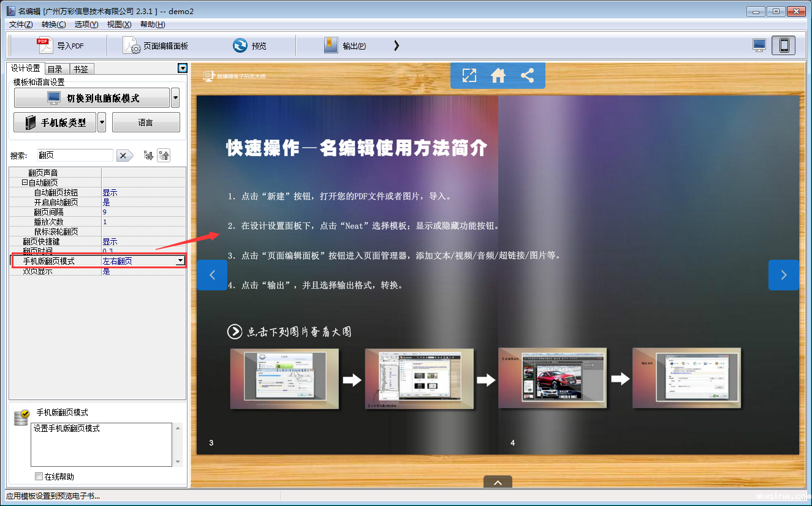Flip to next page with right arrow
This screenshot has height=506, width=812.
[783, 275]
